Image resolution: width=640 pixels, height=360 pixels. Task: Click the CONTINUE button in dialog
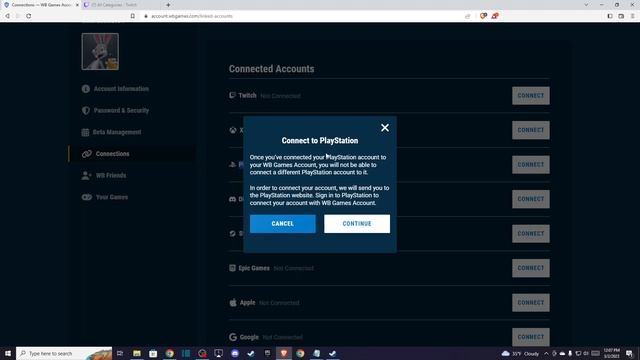coord(357,224)
